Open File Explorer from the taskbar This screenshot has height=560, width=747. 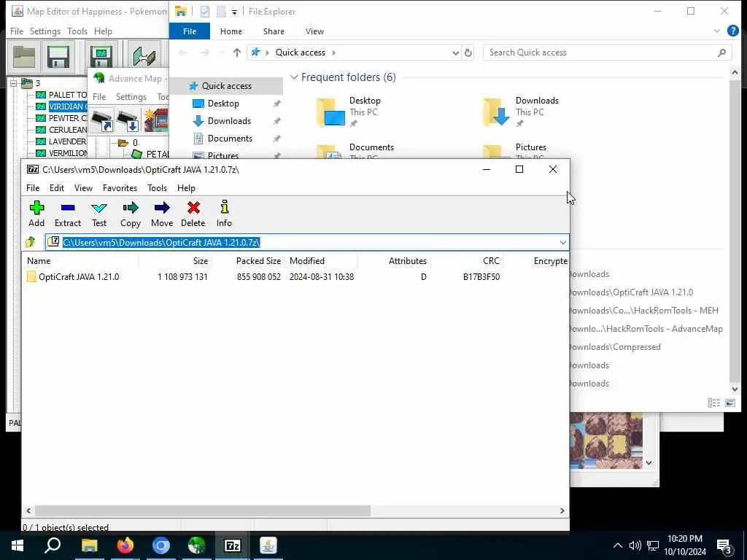89,545
